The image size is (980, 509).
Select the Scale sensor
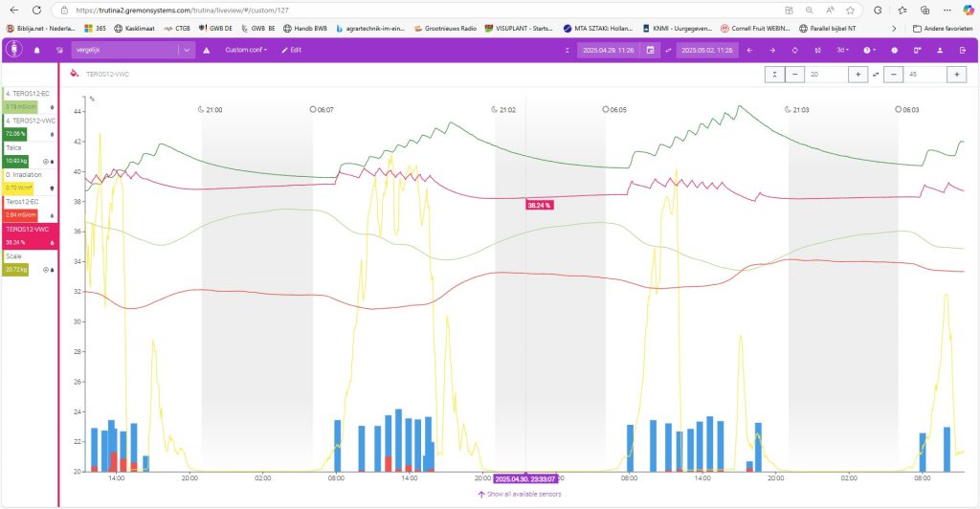tap(30, 263)
